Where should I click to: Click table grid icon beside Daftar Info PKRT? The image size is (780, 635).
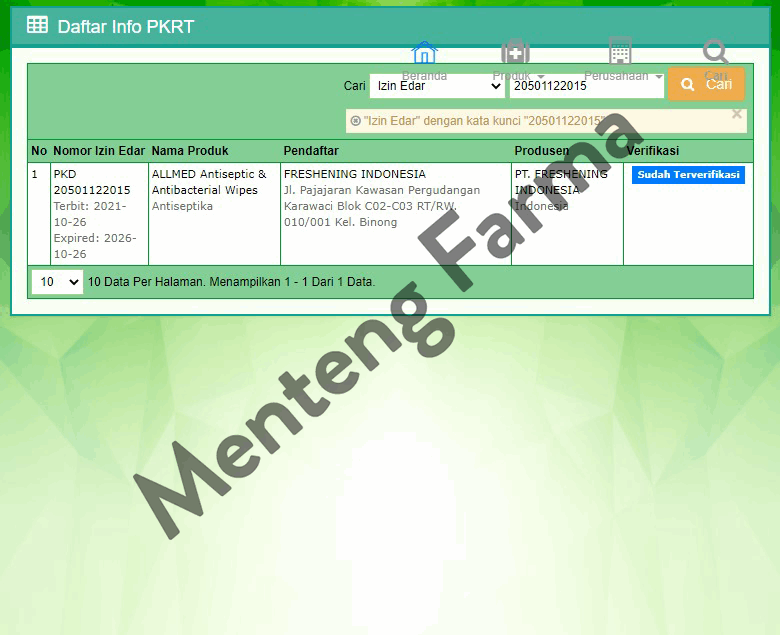coord(37,26)
